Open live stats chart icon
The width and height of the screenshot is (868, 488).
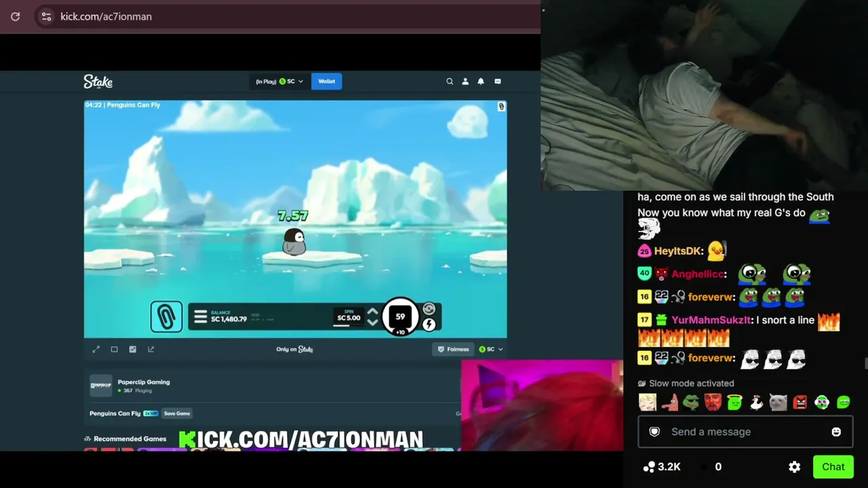click(132, 349)
